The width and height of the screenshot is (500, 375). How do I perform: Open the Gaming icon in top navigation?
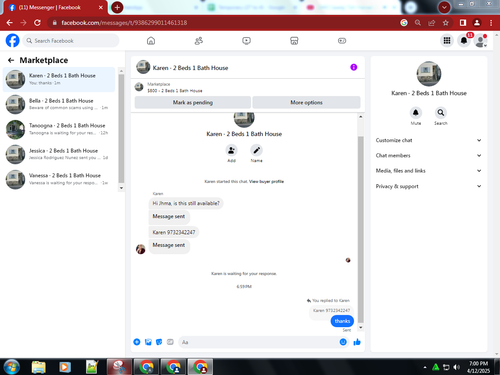342,41
